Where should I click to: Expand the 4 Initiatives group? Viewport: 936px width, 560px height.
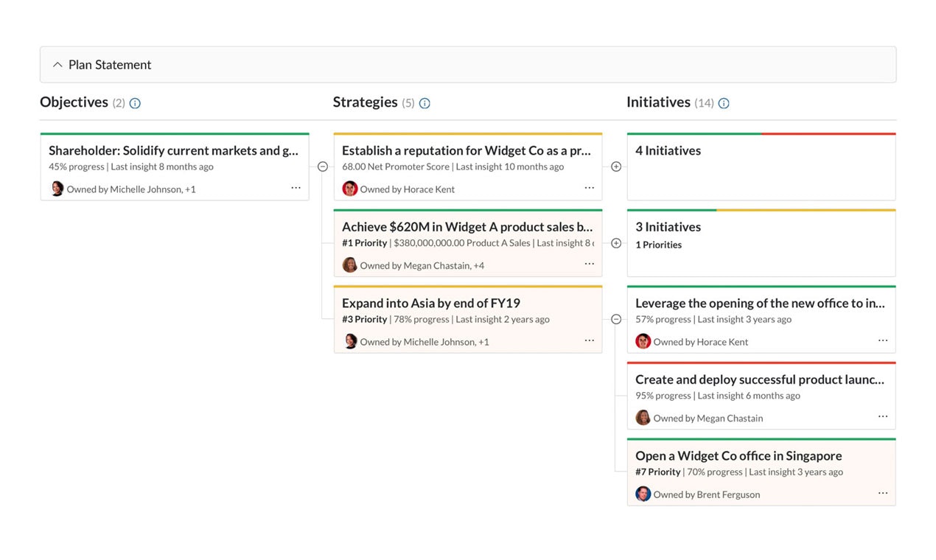pos(616,167)
